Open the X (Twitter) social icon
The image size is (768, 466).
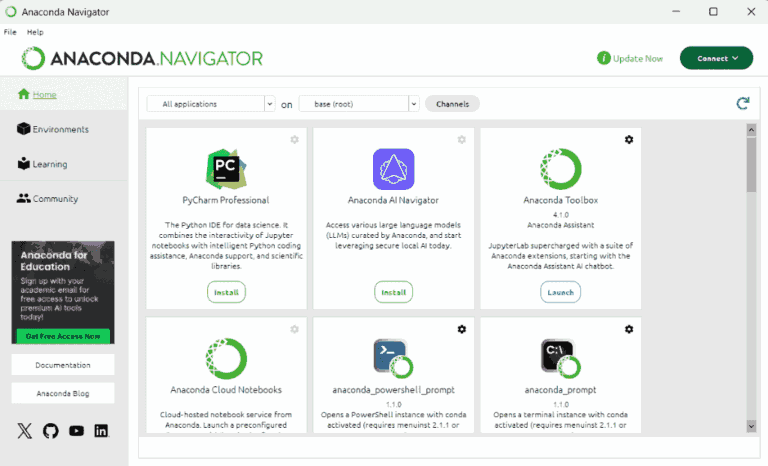[x=25, y=431]
